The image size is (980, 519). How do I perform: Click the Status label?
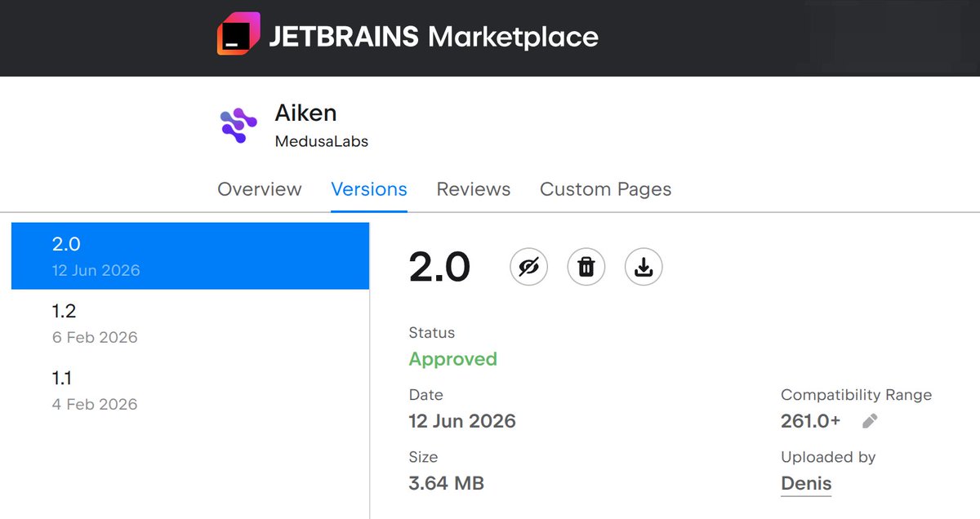click(432, 333)
